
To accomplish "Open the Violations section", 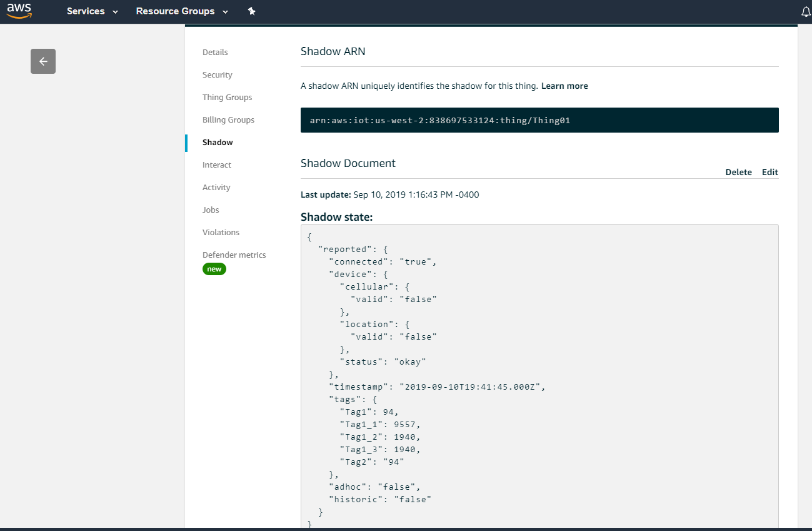I will point(221,233).
